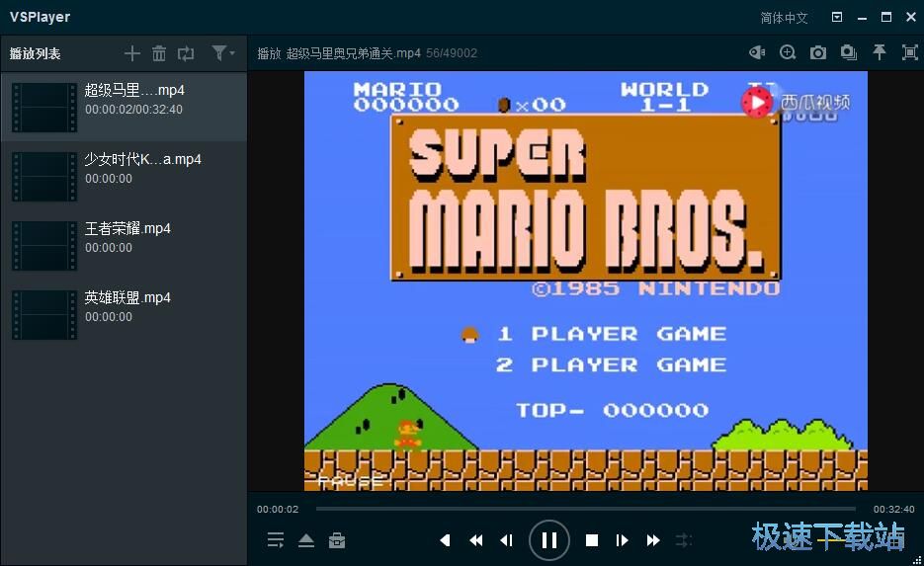Open the playlist filter dropdown
The width and height of the screenshot is (924, 566).
pyautogui.click(x=222, y=53)
